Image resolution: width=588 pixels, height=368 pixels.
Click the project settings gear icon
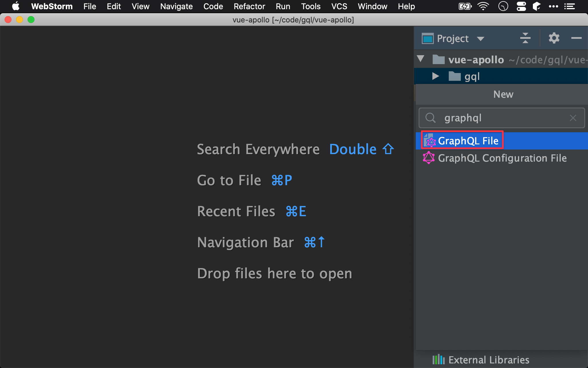coord(554,38)
